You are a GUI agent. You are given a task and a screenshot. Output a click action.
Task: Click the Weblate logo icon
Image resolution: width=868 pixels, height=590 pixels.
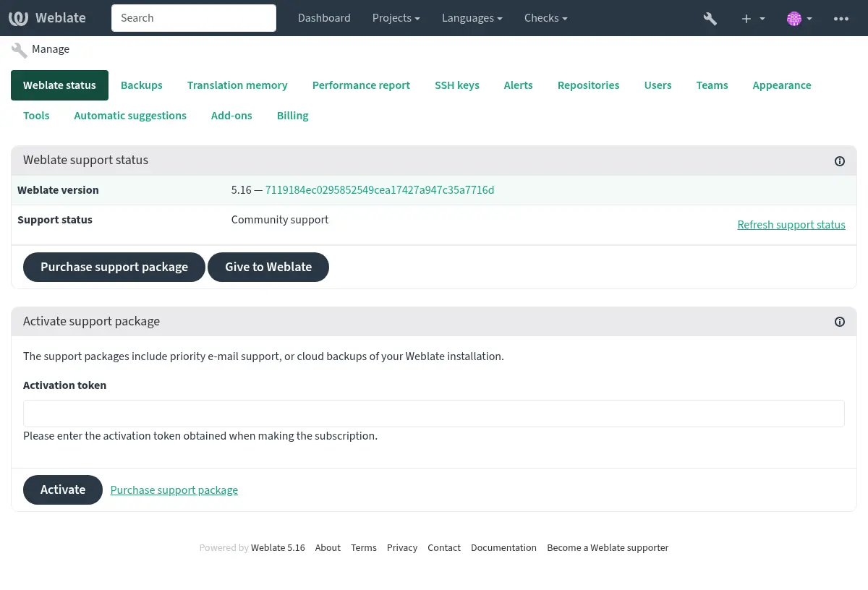(19, 18)
